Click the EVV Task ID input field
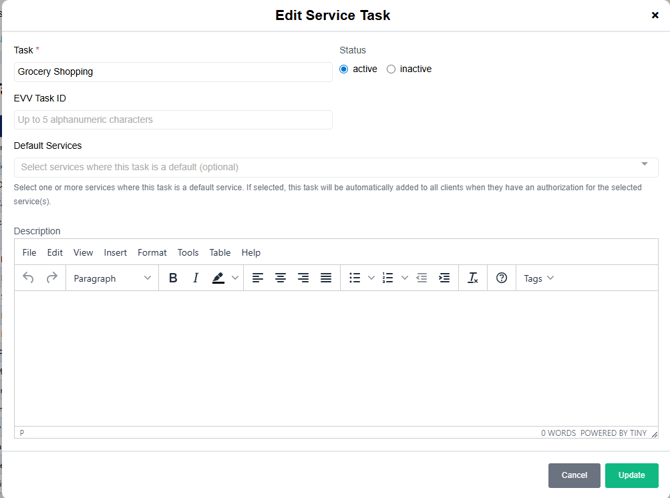670x498 pixels. [x=173, y=120]
